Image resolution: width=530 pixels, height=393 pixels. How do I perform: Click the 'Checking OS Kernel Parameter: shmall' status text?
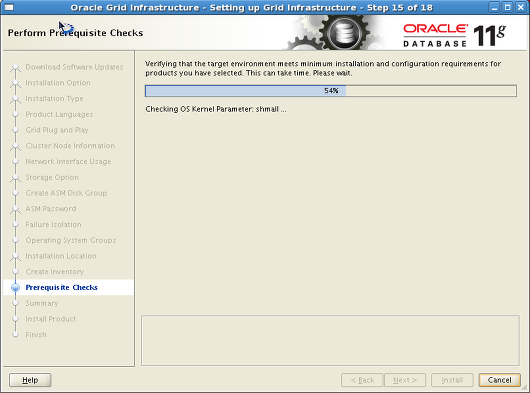216,109
